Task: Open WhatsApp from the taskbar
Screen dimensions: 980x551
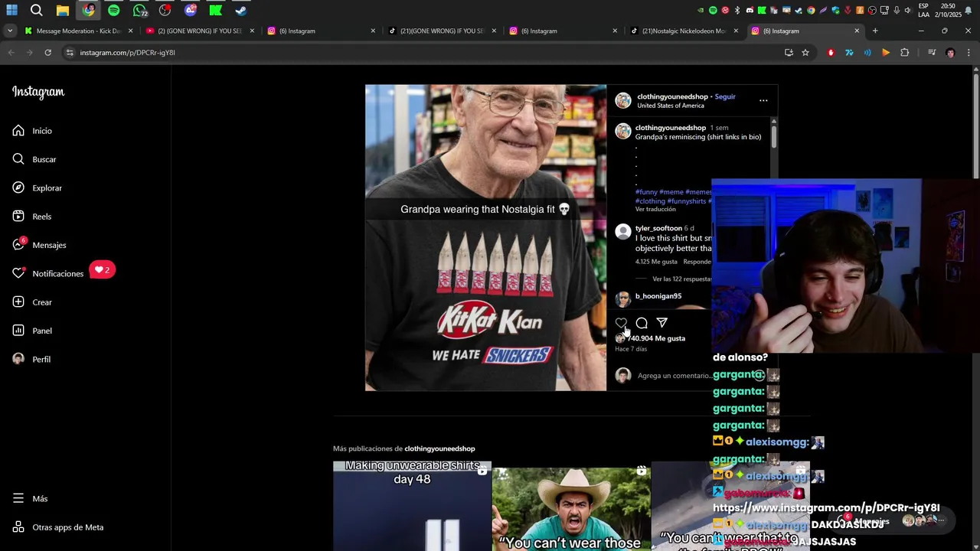Action: (x=139, y=10)
